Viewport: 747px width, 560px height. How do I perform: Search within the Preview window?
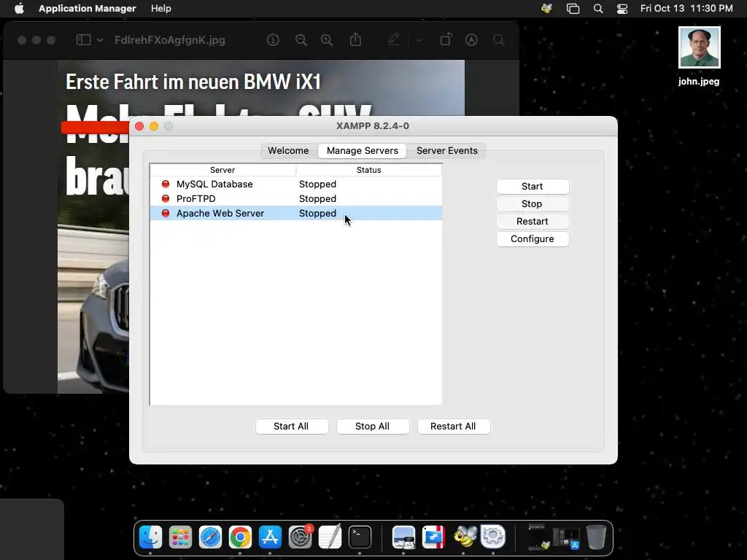click(499, 40)
